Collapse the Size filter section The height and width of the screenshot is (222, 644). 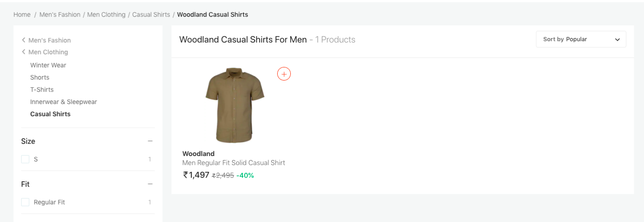click(x=150, y=141)
